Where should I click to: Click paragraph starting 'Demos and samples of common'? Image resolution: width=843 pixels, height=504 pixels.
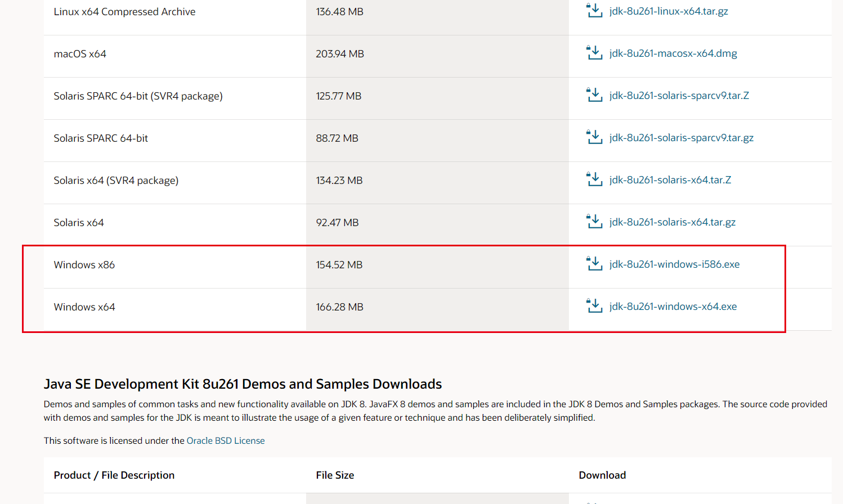tap(436, 411)
